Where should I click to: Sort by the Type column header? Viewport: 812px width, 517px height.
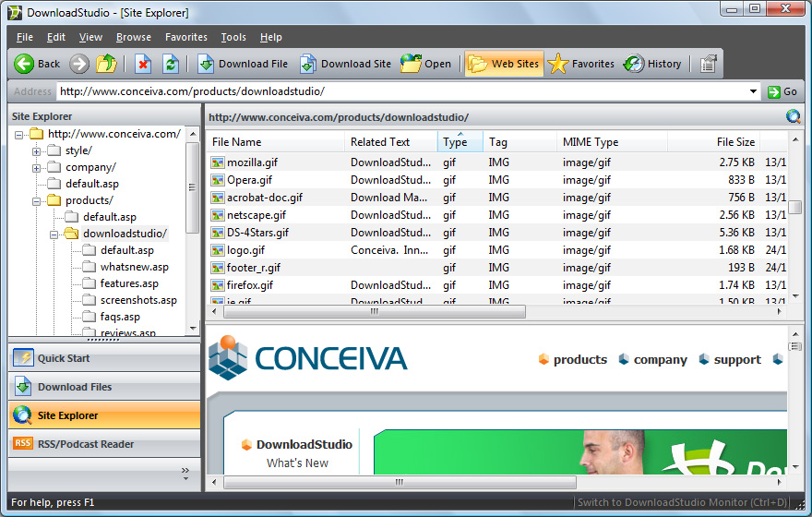click(460, 142)
